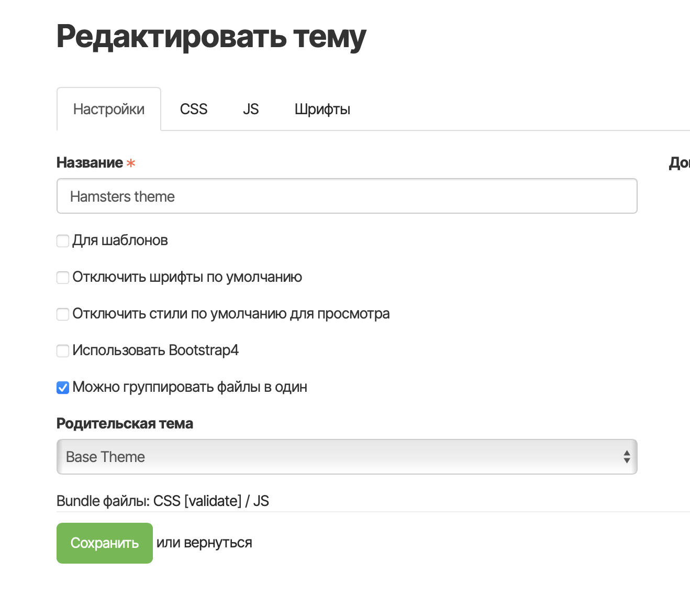Viewport: 690px width, 616px height.
Task: Click the Название field label
Action: [90, 163]
